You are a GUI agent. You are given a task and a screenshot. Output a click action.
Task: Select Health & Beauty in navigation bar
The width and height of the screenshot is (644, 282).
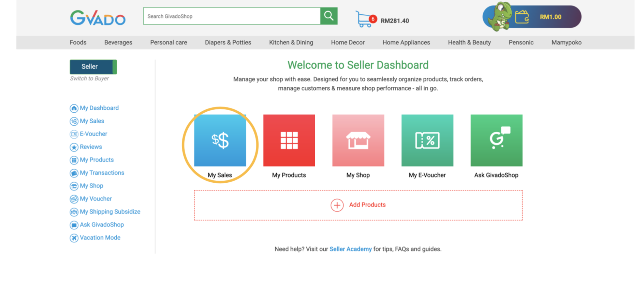click(x=469, y=42)
